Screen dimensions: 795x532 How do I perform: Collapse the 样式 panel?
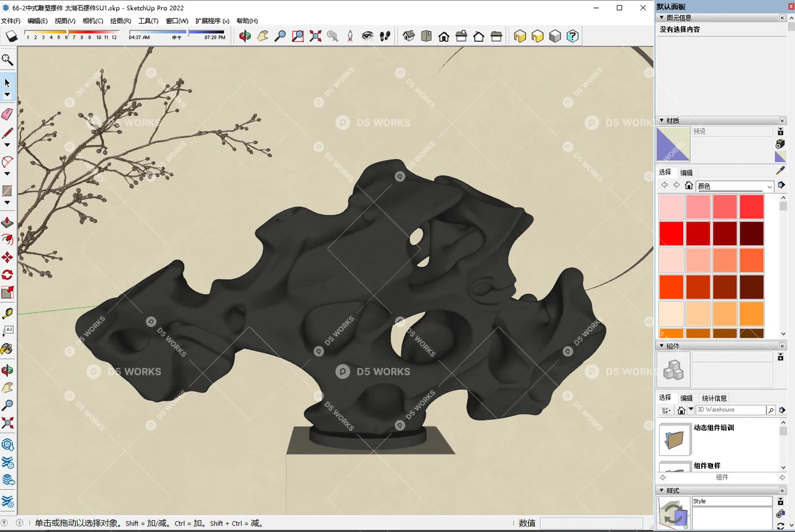click(662, 490)
